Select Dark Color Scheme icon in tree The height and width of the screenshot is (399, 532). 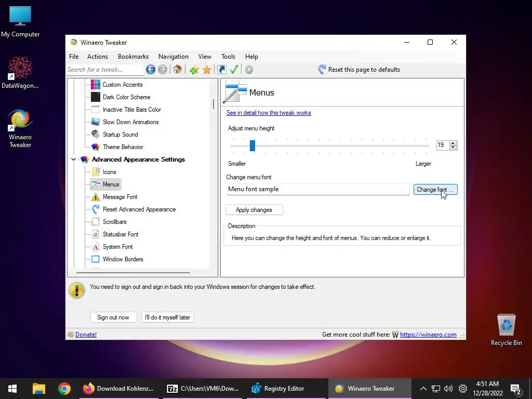pyautogui.click(x=96, y=97)
